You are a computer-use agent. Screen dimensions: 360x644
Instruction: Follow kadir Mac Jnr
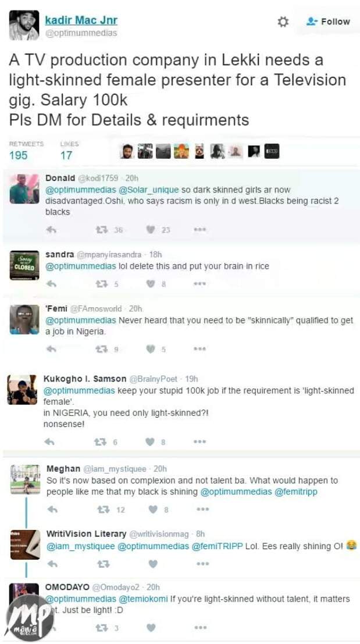(x=328, y=22)
